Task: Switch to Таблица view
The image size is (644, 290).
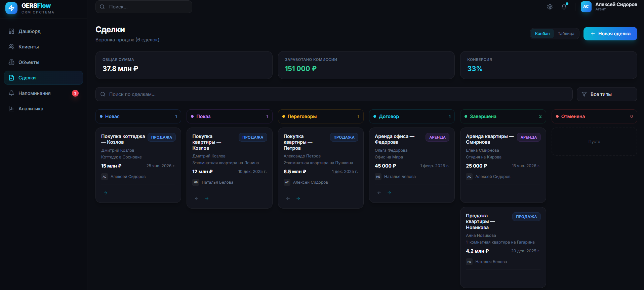Action: 566,34
